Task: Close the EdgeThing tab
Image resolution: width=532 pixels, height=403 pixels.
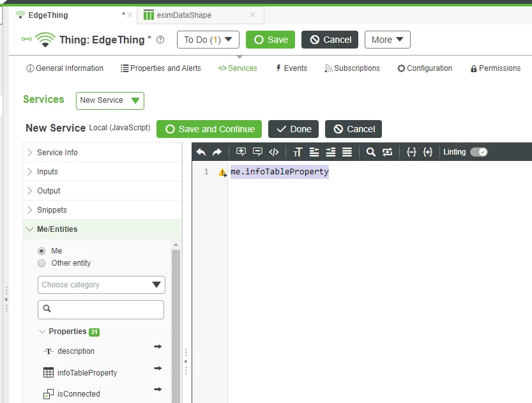Action: pos(130,15)
